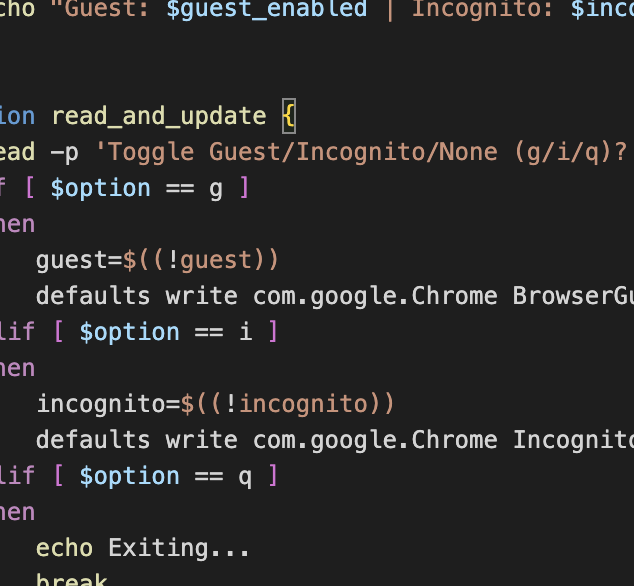The image size is (634, 586).
Task: Click the letter q in elif condition
Action: [245, 477]
